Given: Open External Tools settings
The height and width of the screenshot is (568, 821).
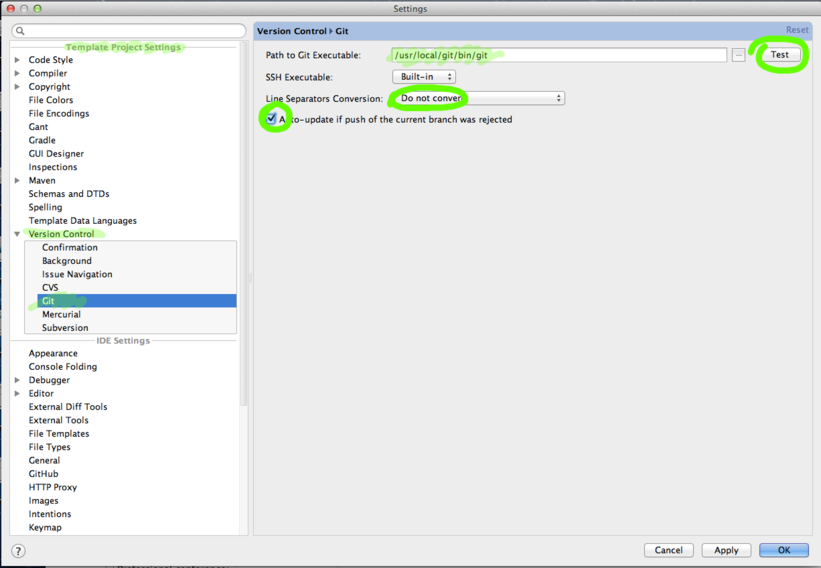Looking at the screenshot, I should [x=59, y=420].
